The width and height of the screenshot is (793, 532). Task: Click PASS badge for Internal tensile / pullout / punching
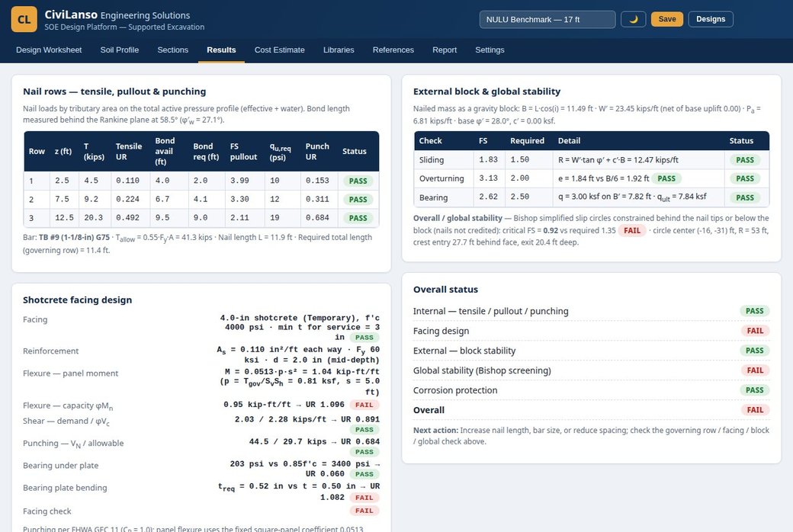point(755,311)
